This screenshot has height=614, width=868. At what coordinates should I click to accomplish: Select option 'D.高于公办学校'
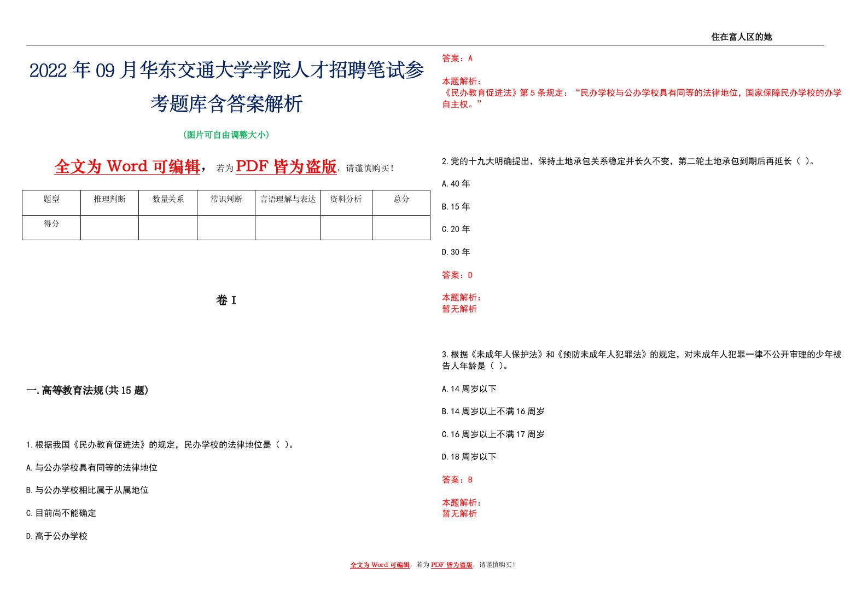coord(57,536)
